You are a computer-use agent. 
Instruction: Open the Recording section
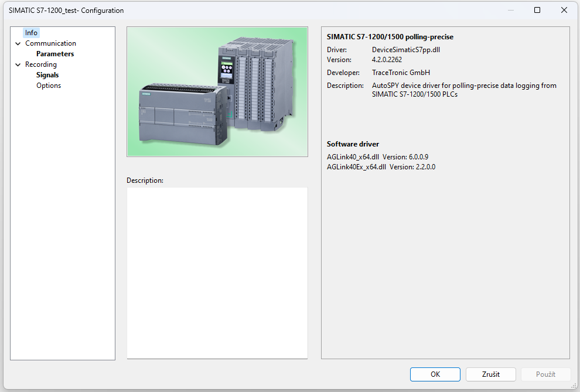tap(40, 64)
